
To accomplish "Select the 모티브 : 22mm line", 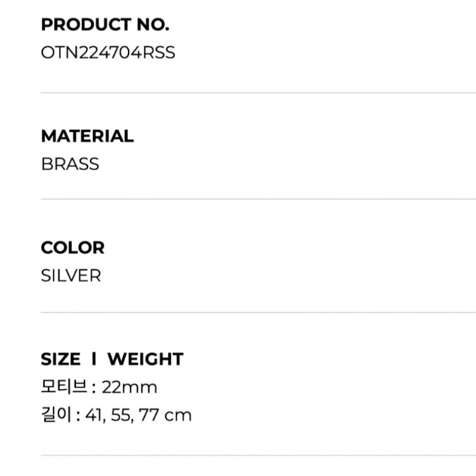I will tap(99, 387).
